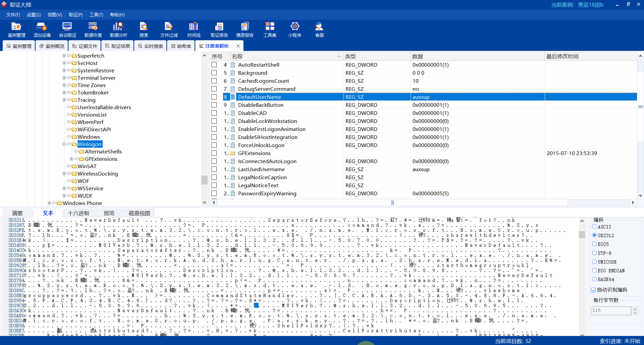Image resolution: width=644 pixels, height=345 pixels.
Task: Select the UNICODE encoding radio button
Action: [x=594, y=262]
